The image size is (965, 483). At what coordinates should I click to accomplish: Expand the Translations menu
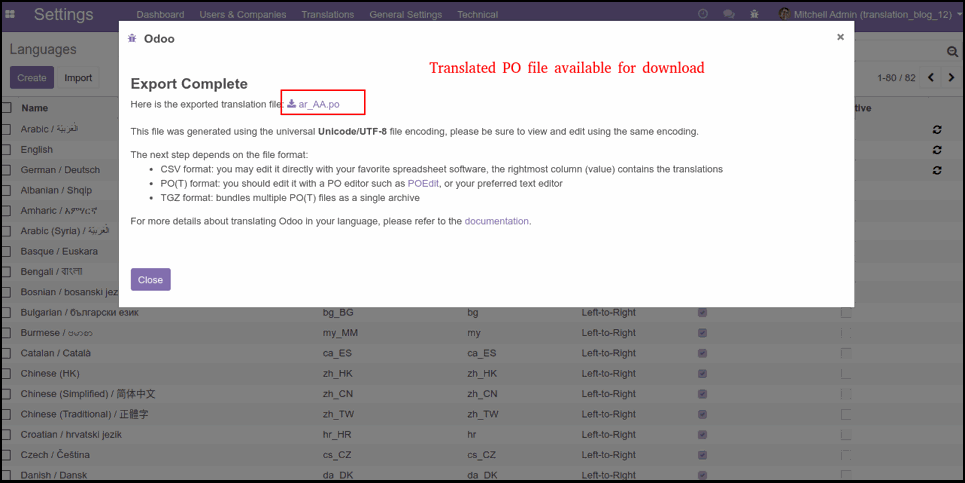click(327, 14)
